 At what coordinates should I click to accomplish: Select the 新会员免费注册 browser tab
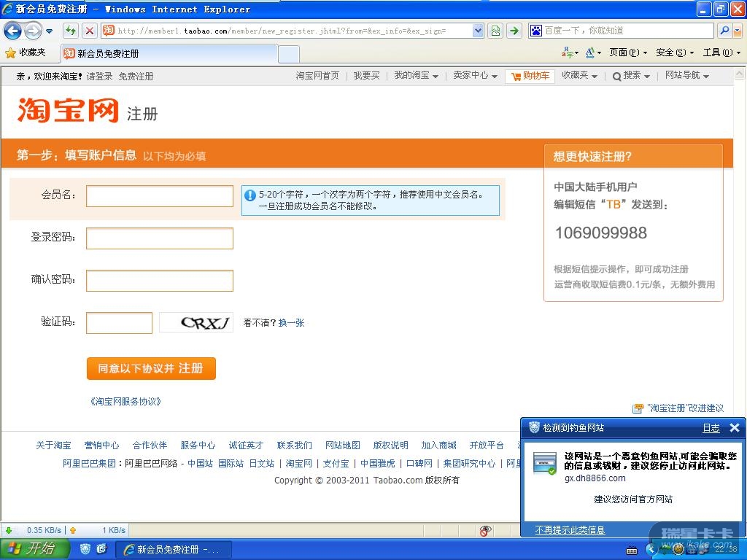(x=169, y=54)
